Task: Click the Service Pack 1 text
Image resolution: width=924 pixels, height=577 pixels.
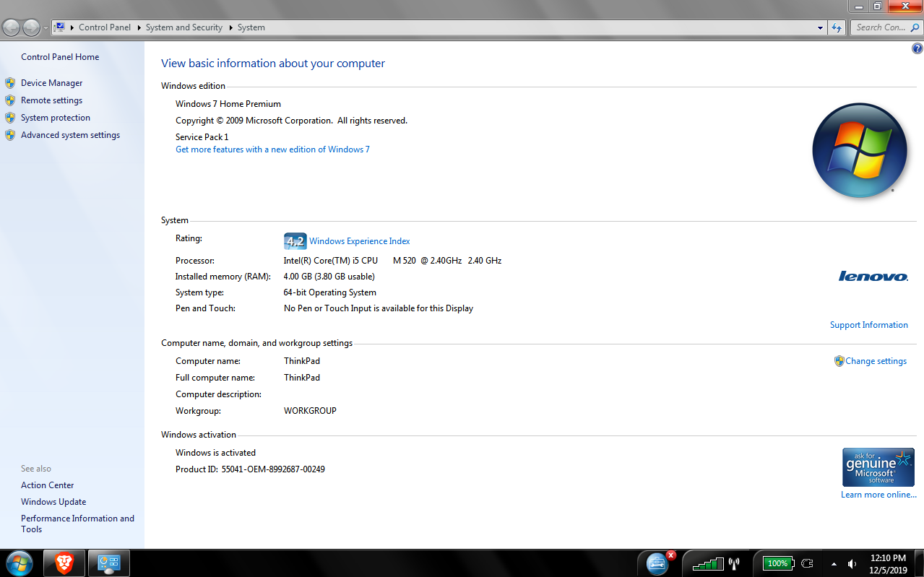Action: 202,137
